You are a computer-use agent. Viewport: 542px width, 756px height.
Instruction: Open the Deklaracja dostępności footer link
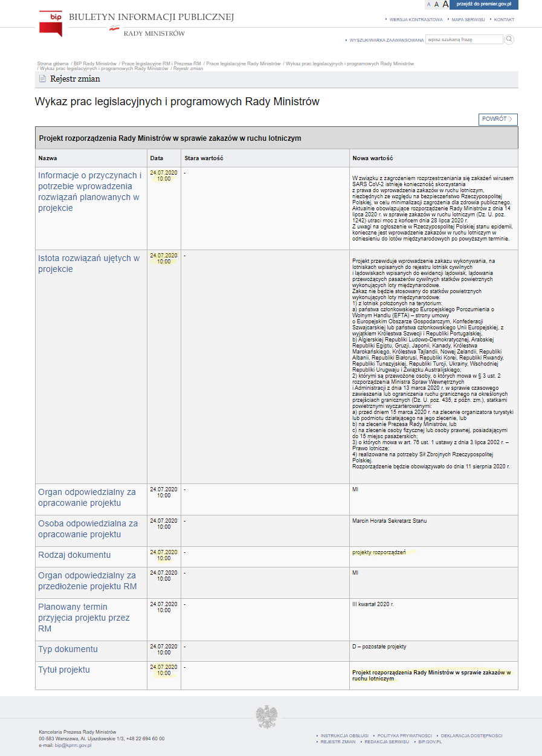[471, 735]
